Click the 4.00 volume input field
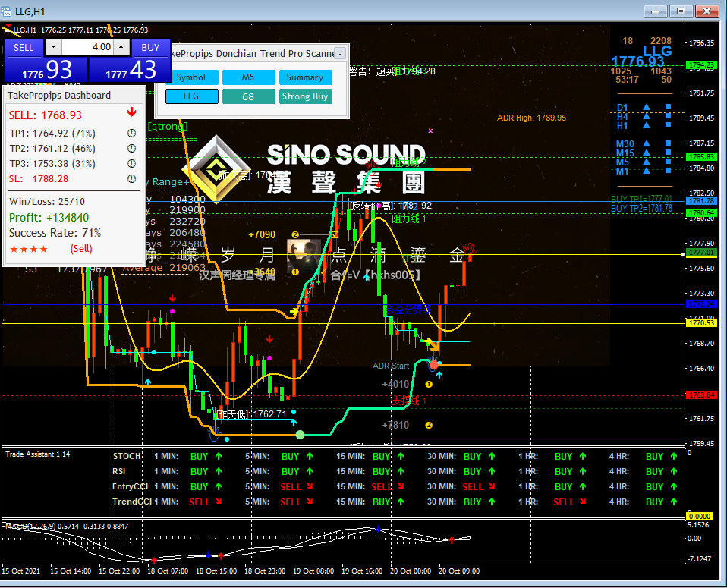Image resolution: width=727 pixels, height=588 pixels. tap(87, 47)
